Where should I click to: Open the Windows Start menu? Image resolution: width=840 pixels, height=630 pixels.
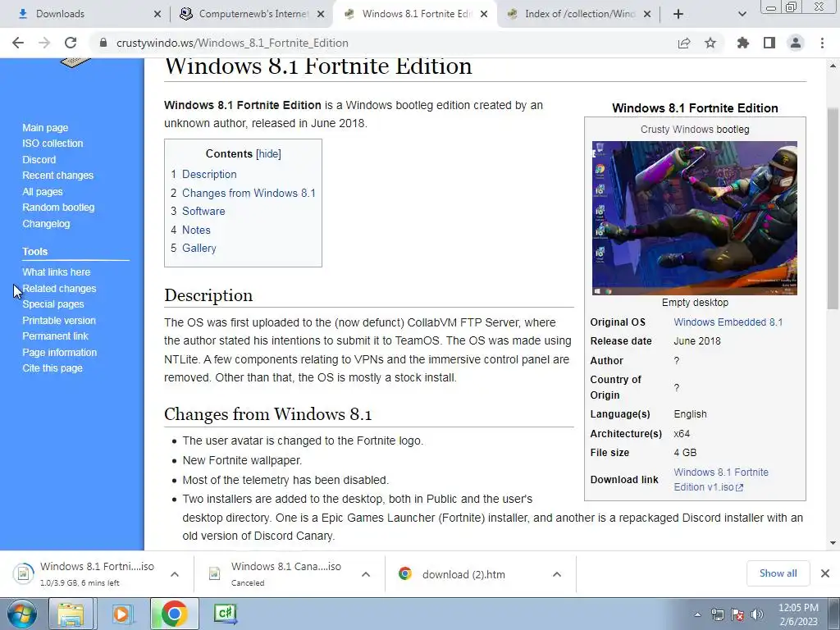[22, 614]
